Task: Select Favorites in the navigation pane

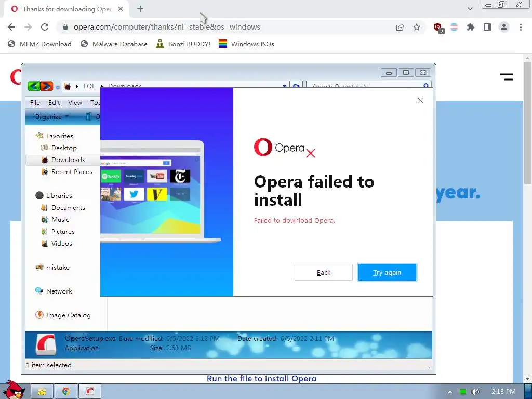Action: [54, 136]
